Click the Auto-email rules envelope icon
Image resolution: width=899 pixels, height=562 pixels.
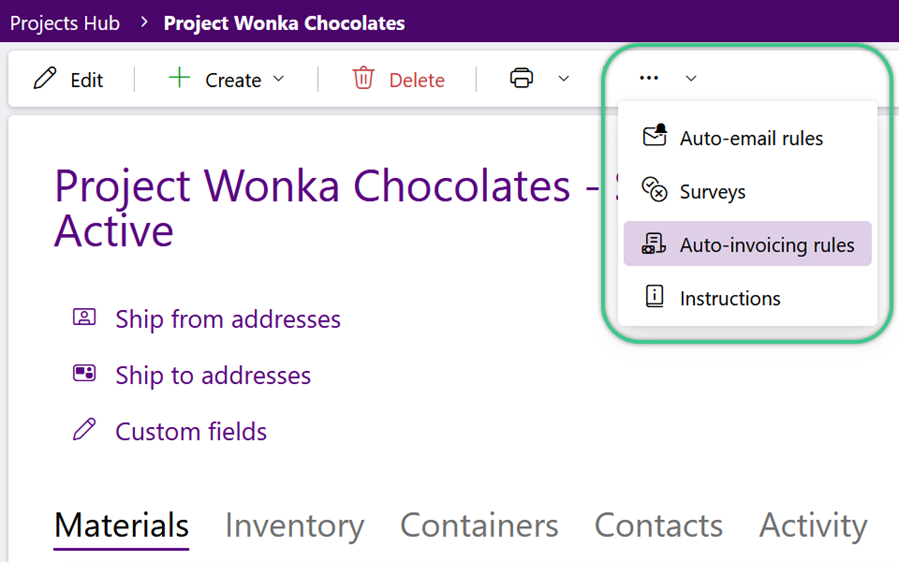point(655,136)
